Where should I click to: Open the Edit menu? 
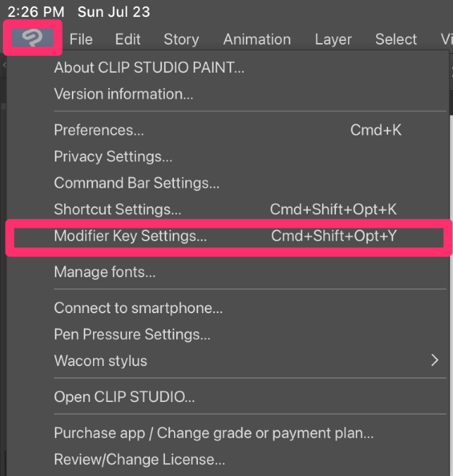(x=128, y=39)
